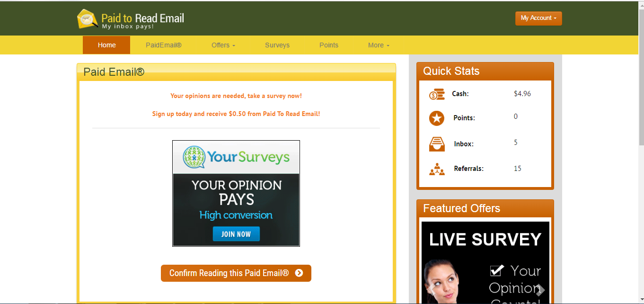Screen dimensions: 644x304
Task: Click next arrow on Featured Offers carousel
Action: coord(540,290)
